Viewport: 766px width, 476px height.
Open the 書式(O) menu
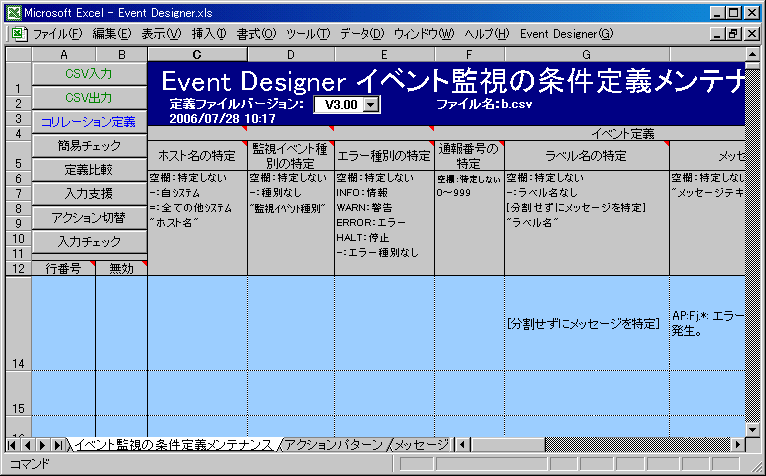(x=256, y=34)
